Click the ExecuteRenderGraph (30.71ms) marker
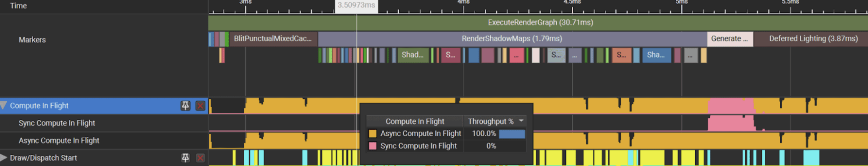The height and width of the screenshot is (166, 868). (538, 22)
